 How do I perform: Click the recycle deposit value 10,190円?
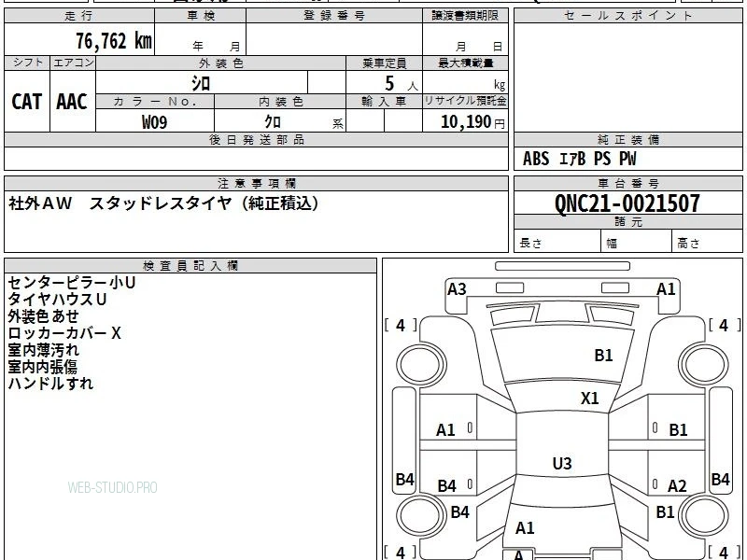(x=472, y=122)
